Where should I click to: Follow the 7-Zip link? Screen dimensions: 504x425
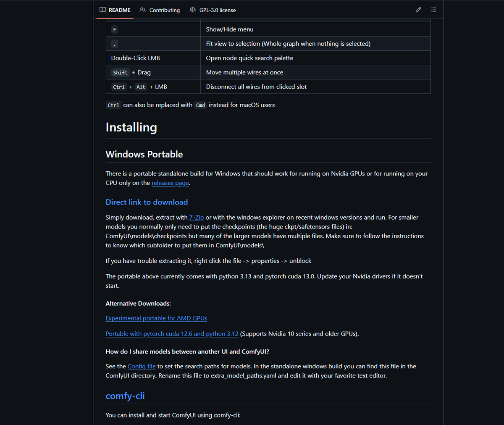(196, 218)
